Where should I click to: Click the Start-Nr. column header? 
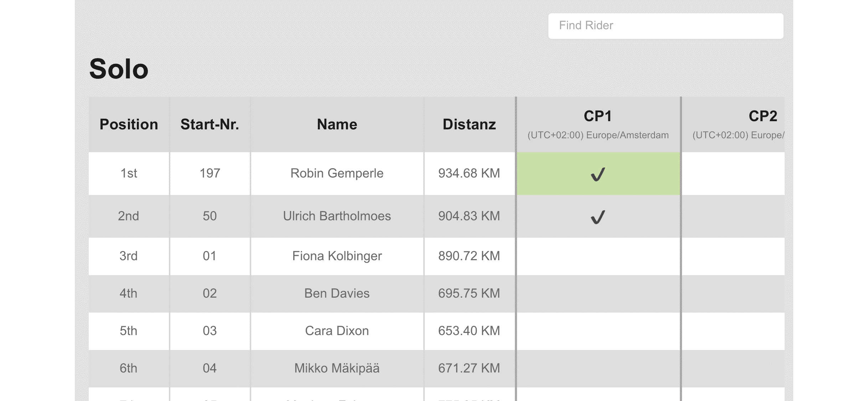[x=210, y=124]
